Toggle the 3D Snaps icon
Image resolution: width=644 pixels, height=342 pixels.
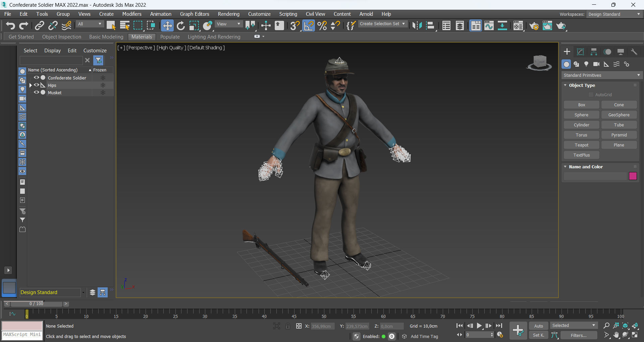(295, 26)
